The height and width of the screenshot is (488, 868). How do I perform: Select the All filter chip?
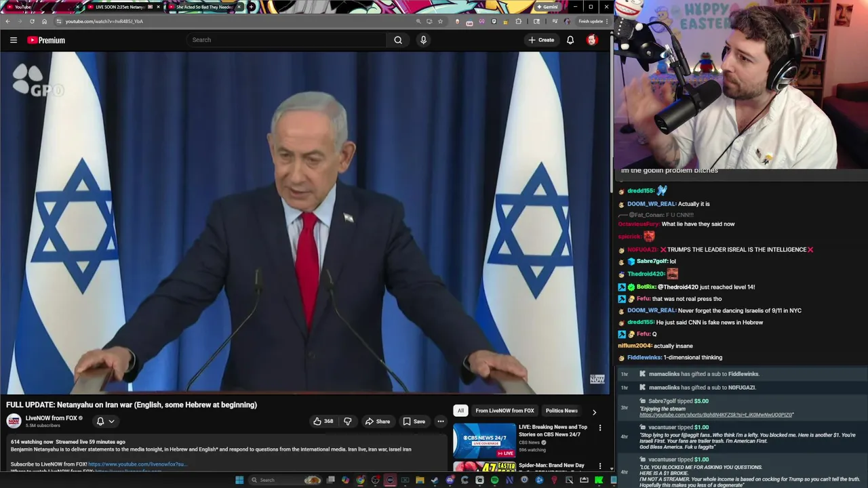[460, 411]
